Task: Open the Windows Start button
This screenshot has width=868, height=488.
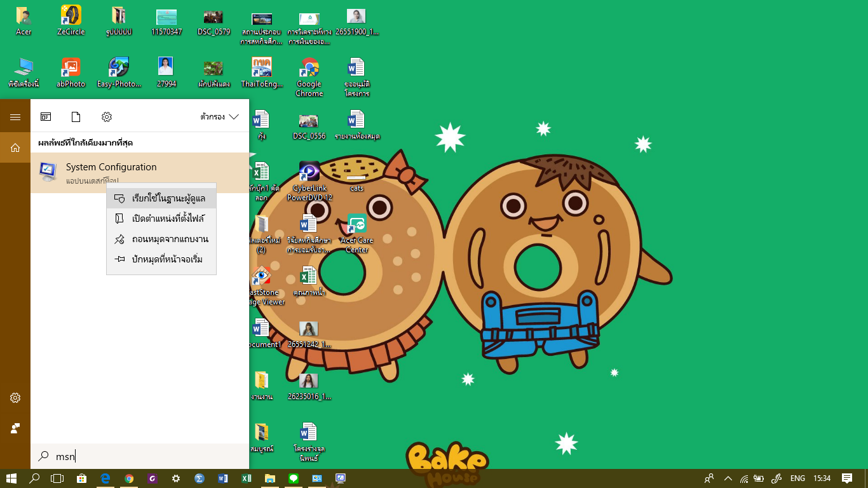Action: [11, 478]
